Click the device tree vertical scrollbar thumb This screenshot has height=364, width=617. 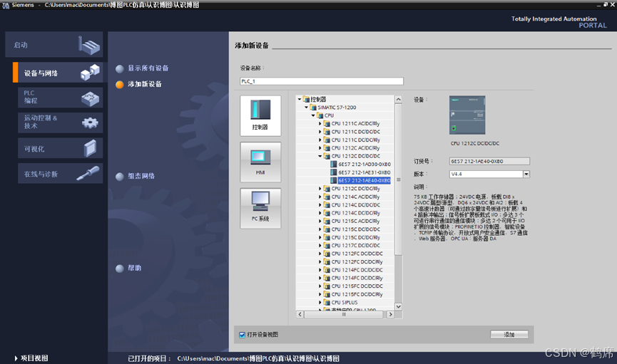pos(398,180)
